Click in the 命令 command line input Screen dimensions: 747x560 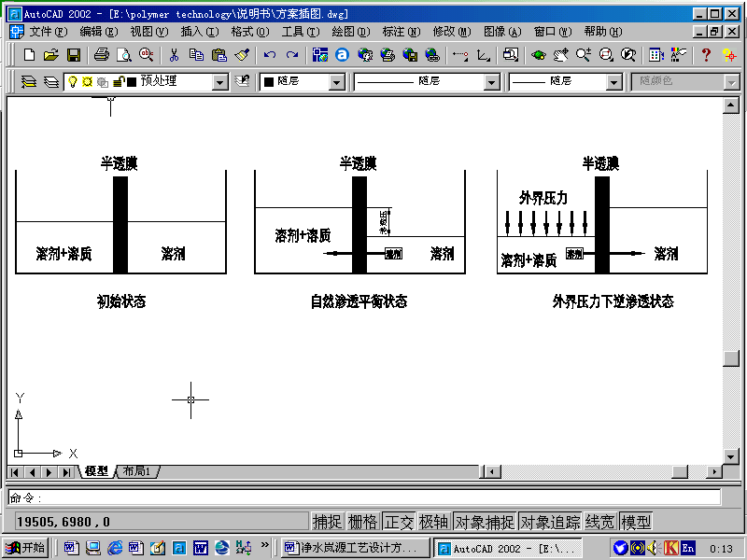tap(373, 498)
